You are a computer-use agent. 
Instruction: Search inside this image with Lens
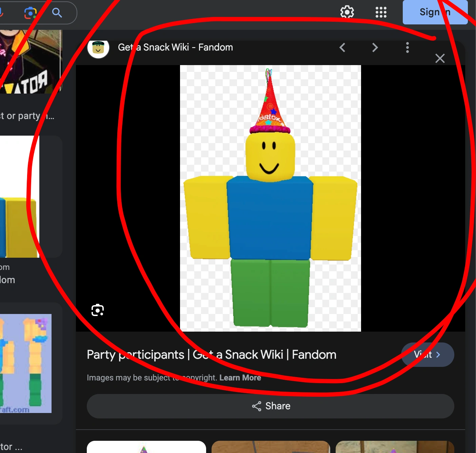[97, 310]
